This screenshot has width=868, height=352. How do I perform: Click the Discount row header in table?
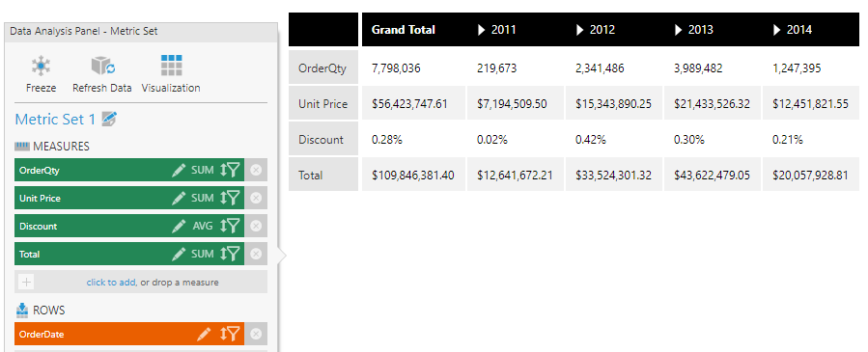[322, 140]
